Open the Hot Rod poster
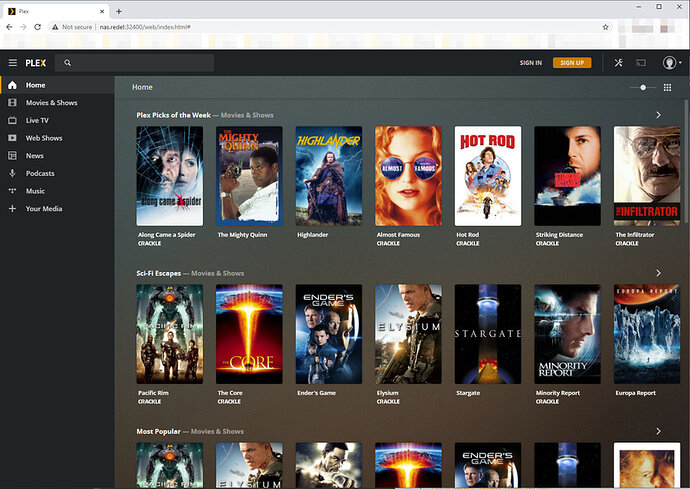 pos(488,176)
